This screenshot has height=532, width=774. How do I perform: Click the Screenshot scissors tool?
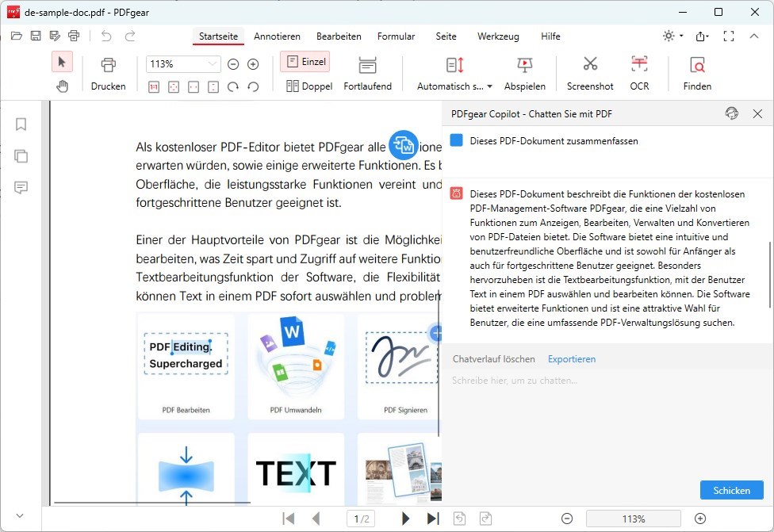coord(590,73)
